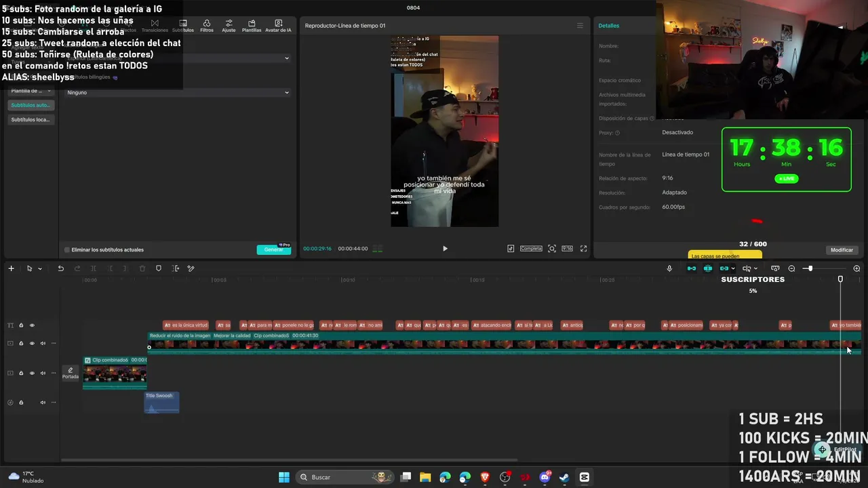Mute the main video track
This screenshot has height=488, width=868.
43,344
